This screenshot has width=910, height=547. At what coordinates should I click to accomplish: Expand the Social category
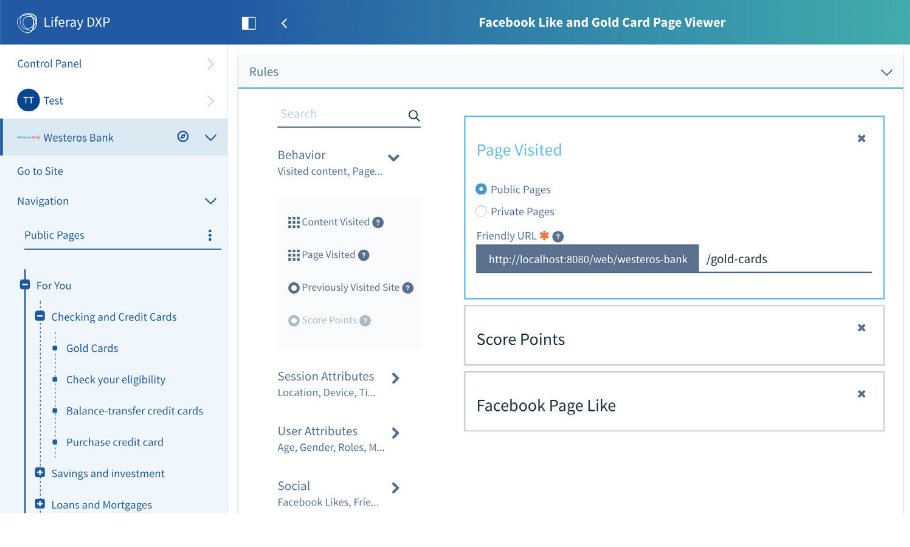tap(395, 488)
